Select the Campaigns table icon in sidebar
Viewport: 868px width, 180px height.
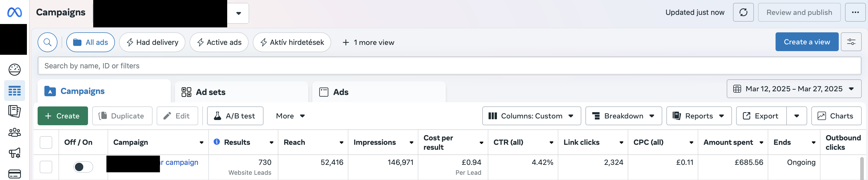point(14,91)
